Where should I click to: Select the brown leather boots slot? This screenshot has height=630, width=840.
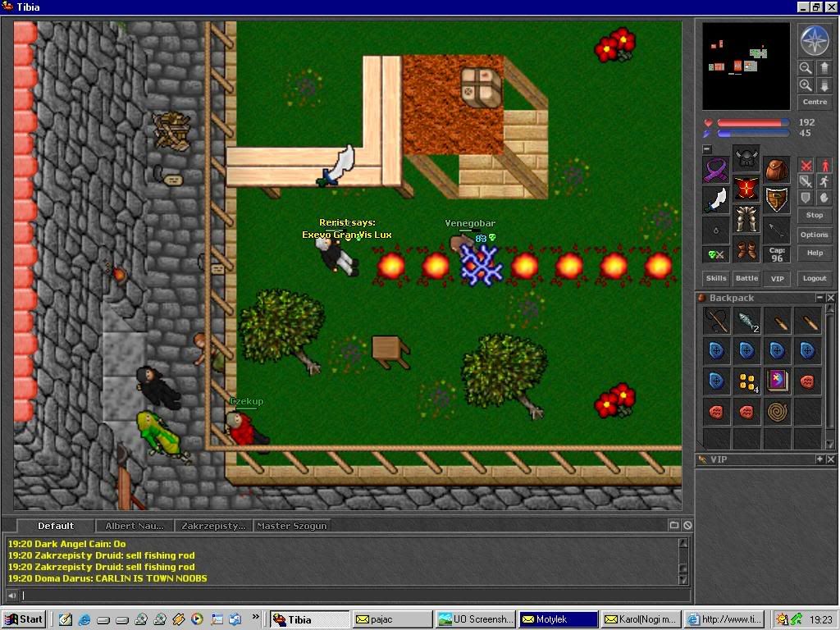coord(746,249)
